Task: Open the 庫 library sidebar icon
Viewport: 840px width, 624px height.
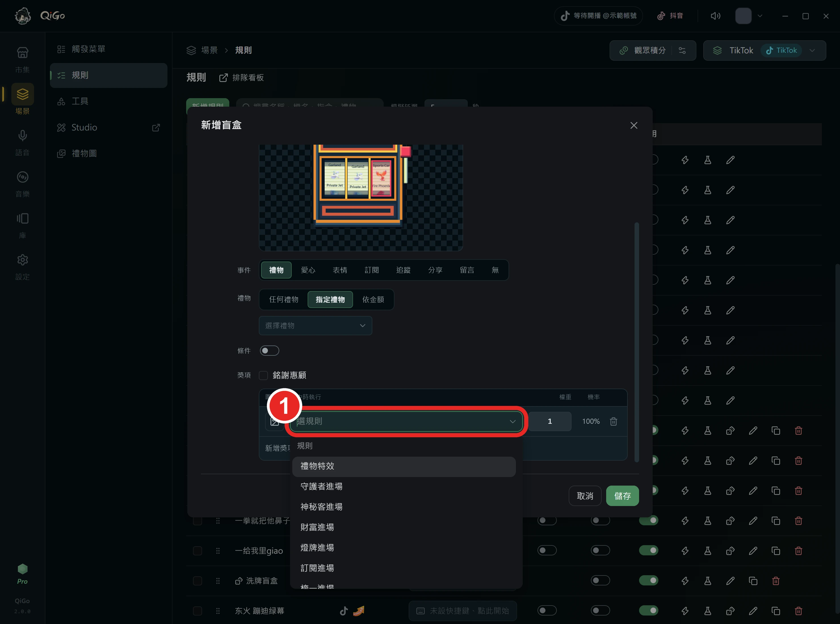Action: 22,218
